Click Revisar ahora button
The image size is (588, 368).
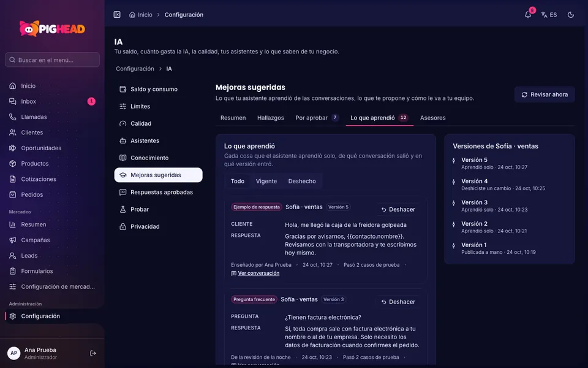coord(545,94)
